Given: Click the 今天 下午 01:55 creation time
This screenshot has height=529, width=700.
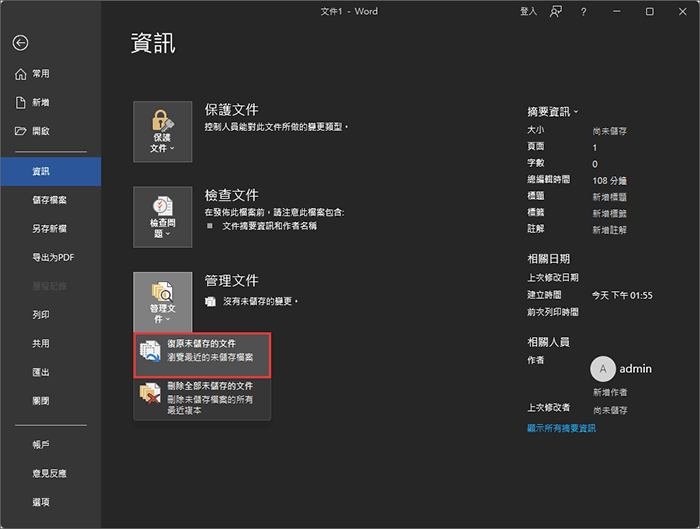Looking at the screenshot, I should pyautogui.click(x=622, y=296).
